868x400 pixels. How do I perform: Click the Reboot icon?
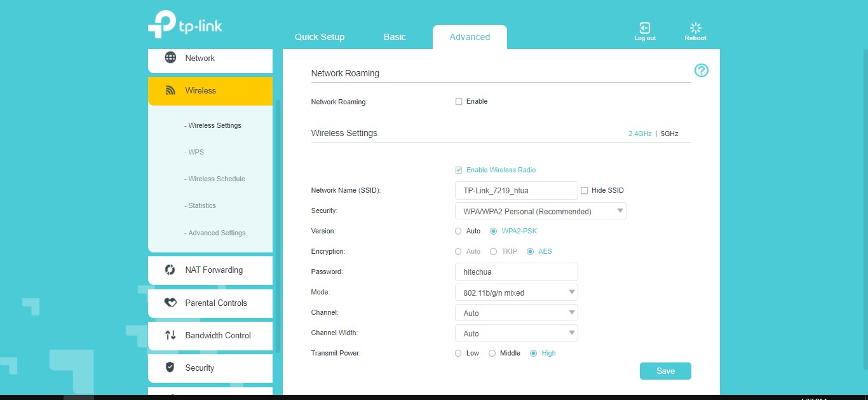695,28
